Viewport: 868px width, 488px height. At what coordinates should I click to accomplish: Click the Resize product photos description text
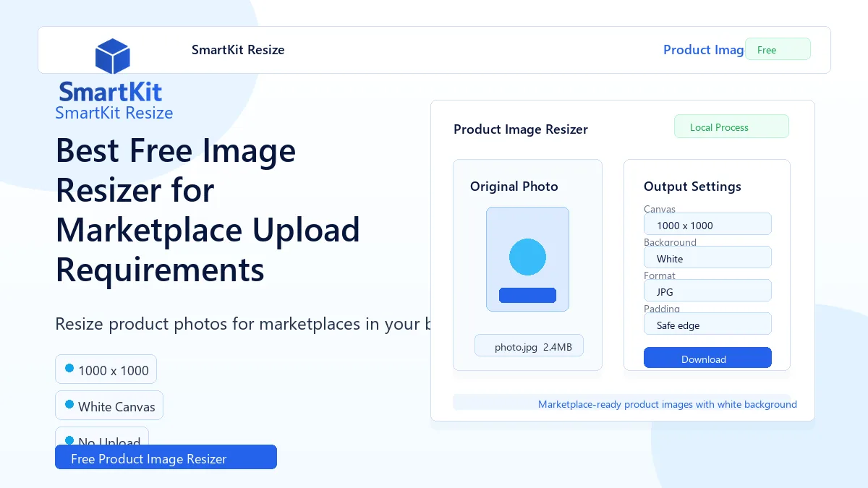243,324
